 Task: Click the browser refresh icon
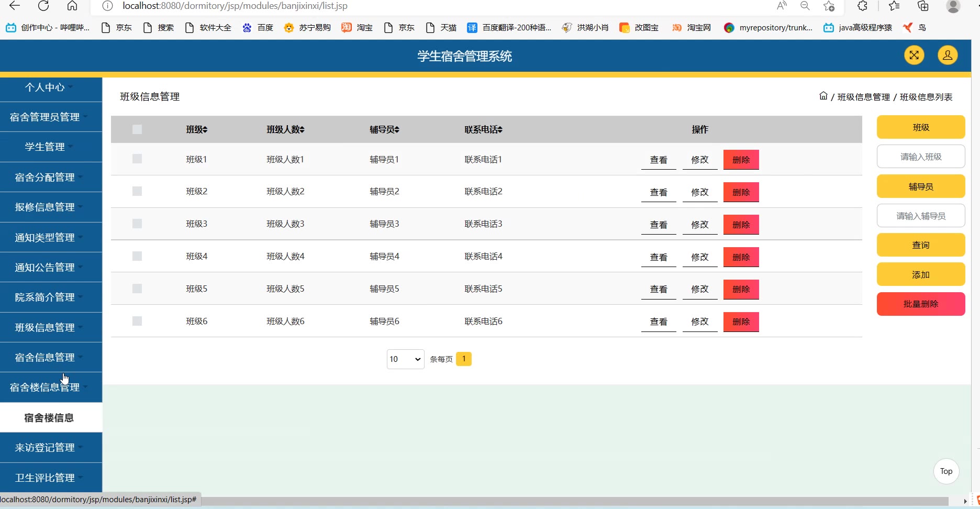(43, 6)
